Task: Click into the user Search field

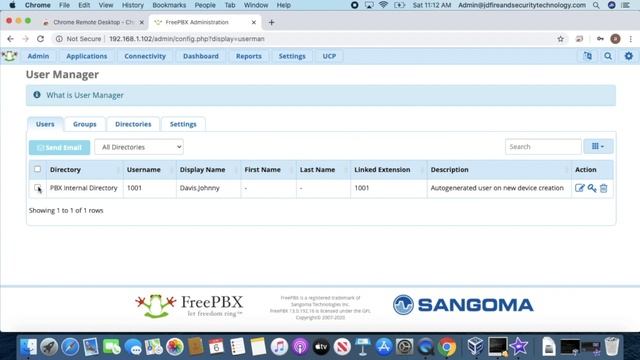Action: pyautogui.click(x=543, y=147)
